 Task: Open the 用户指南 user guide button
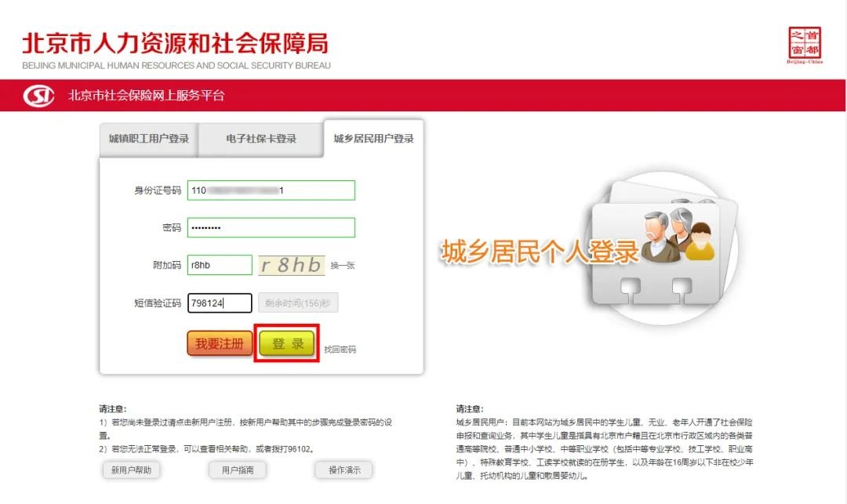pyautogui.click(x=238, y=470)
